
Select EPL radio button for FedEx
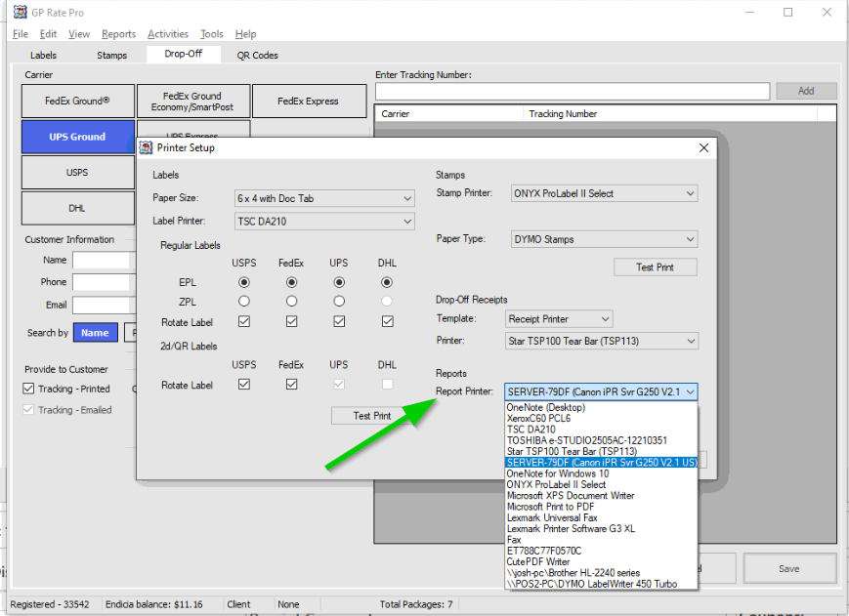[291, 282]
